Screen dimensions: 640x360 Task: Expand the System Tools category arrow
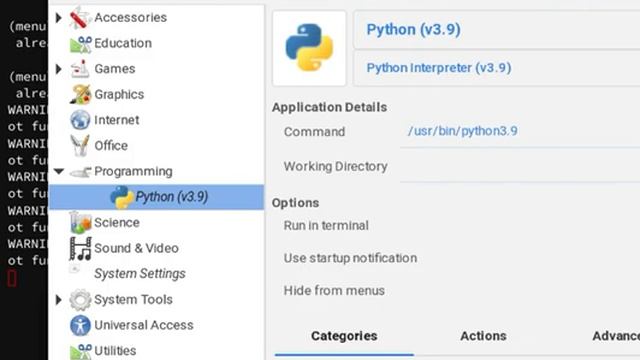pyautogui.click(x=59, y=300)
